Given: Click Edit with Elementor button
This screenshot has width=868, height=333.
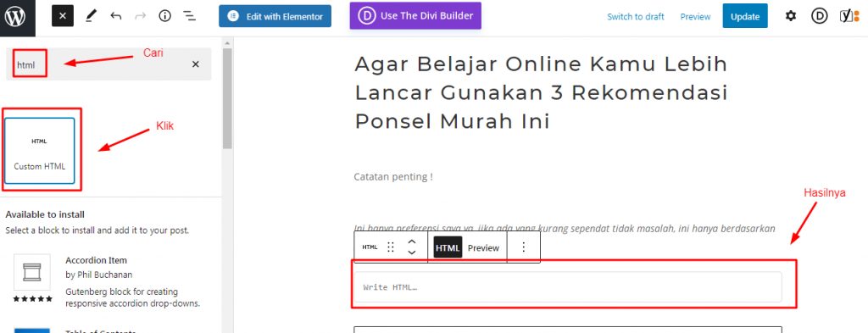Looking at the screenshot, I should point(275,17).
